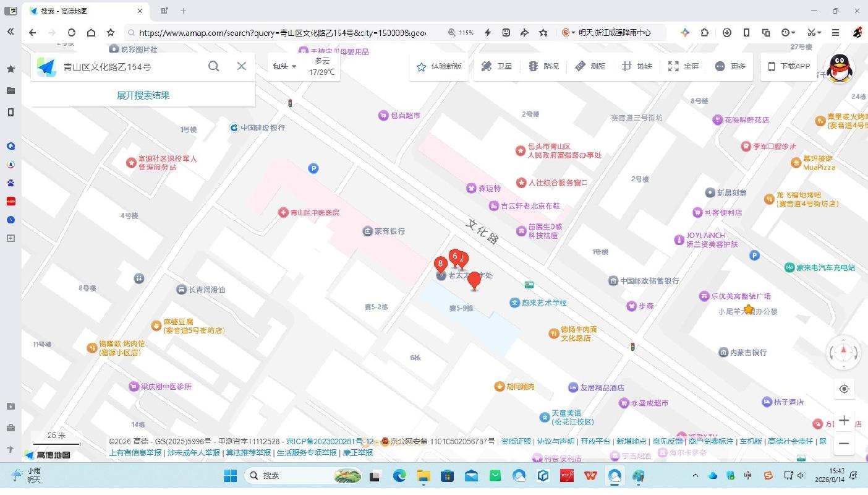Click the compass orientation control
Image resolution: width=868 pixels, height=495 pixels.
click(x=843, y=352)
